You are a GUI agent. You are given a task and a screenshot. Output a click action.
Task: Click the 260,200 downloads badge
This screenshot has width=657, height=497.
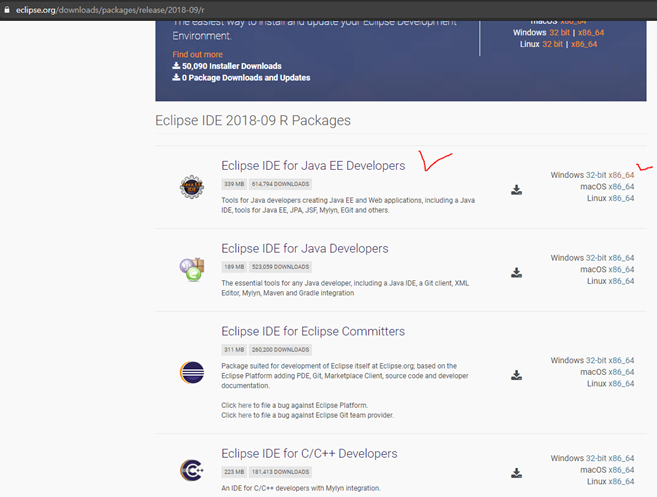tap(280, 349)
